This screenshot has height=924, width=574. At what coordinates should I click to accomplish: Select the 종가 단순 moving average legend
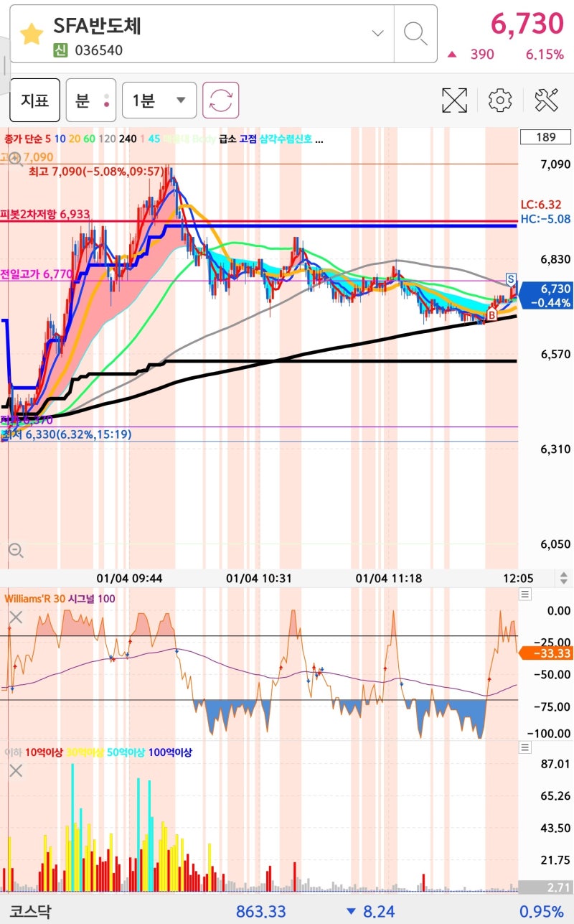pyautogui.click(x=23, y=139)
